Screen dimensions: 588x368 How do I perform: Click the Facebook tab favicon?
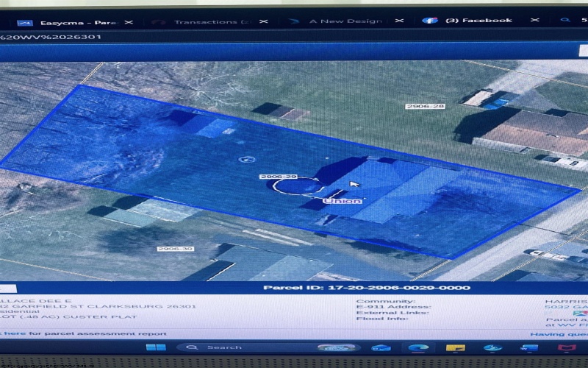point(430,21)
